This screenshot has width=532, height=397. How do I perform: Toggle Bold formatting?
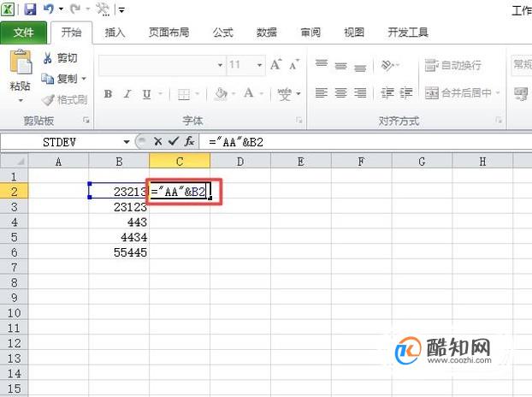(x=109, y=93)
